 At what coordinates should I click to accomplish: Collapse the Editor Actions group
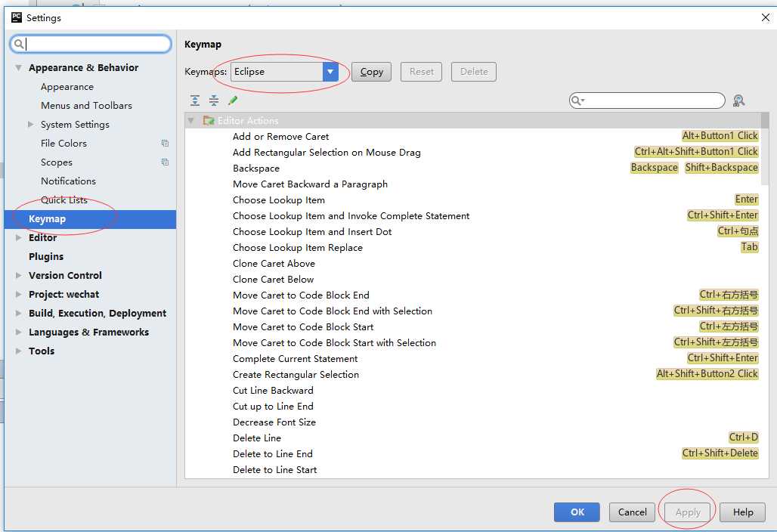[190, 120]
